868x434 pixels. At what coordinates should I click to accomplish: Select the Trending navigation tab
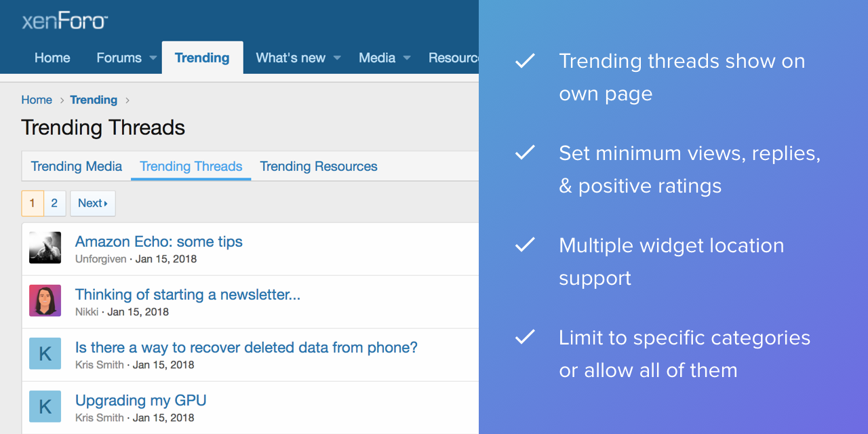(202, 58)
